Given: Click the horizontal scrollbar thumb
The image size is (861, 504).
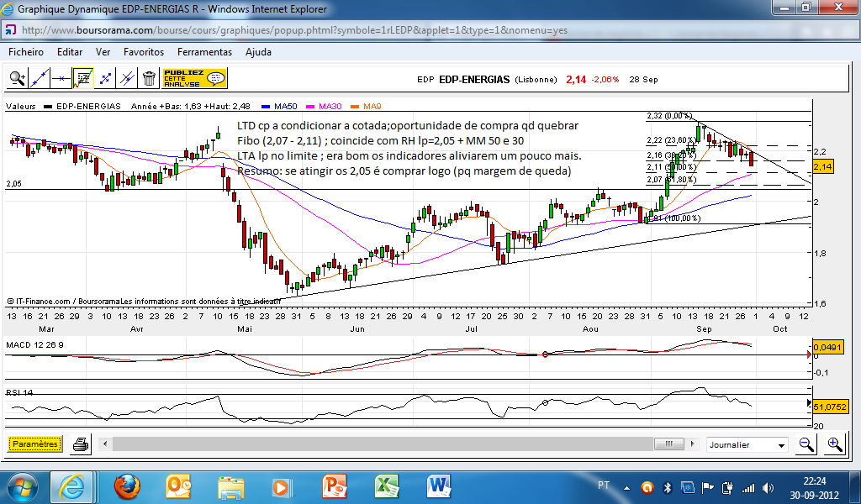Looking at the screenshot, I should (668, 444).
